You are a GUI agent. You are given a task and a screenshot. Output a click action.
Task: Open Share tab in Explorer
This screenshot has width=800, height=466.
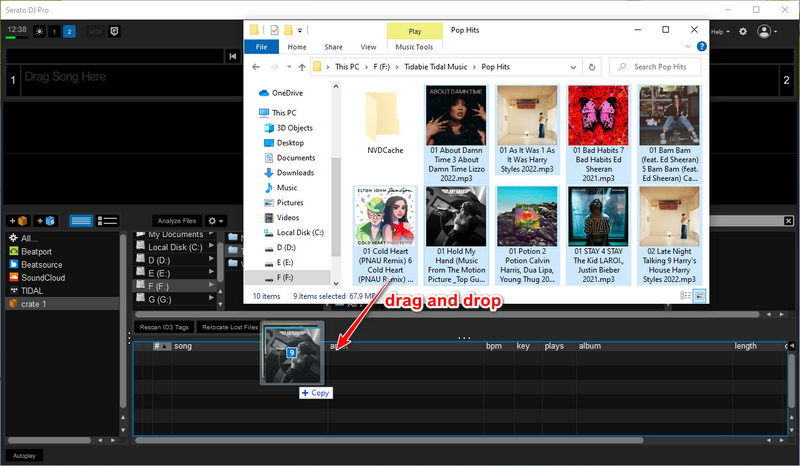[333, 47]
